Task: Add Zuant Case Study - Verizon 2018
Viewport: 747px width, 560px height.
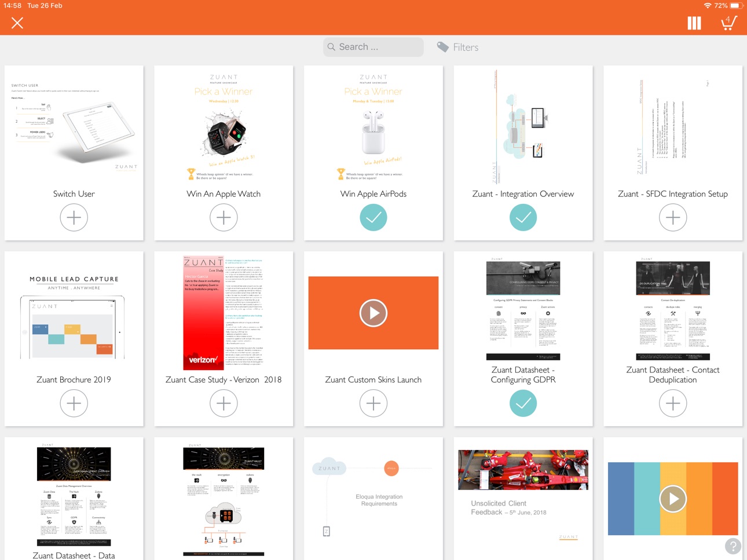Action: click(224, 404)
